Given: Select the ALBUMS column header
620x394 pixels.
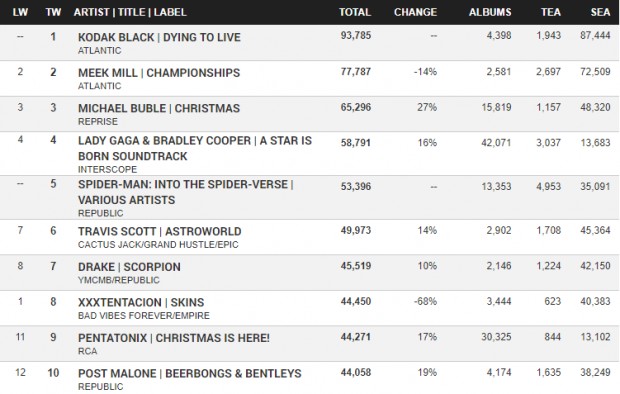Looking at the screenshot, I should (490, 12).
